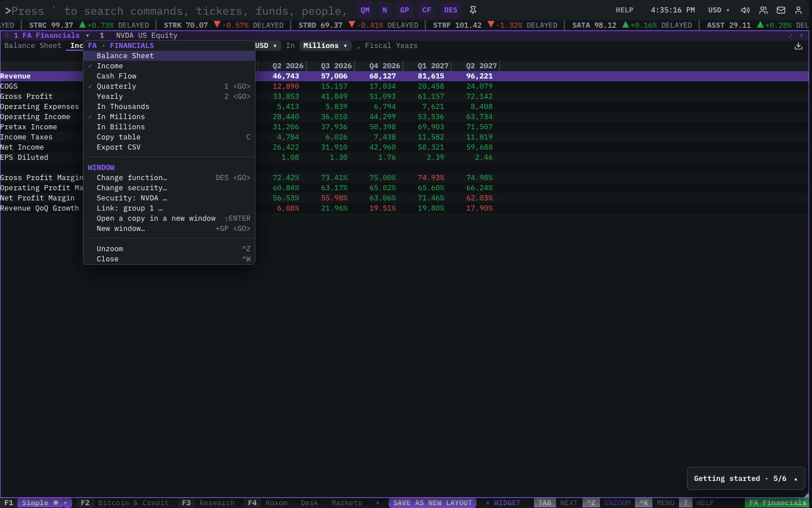The height and width of the screenshot is (508, 812).
Task: Switch to the F2 Bitcoin & Credit layout
Action: pyautogui.click(x=125, y=503)
